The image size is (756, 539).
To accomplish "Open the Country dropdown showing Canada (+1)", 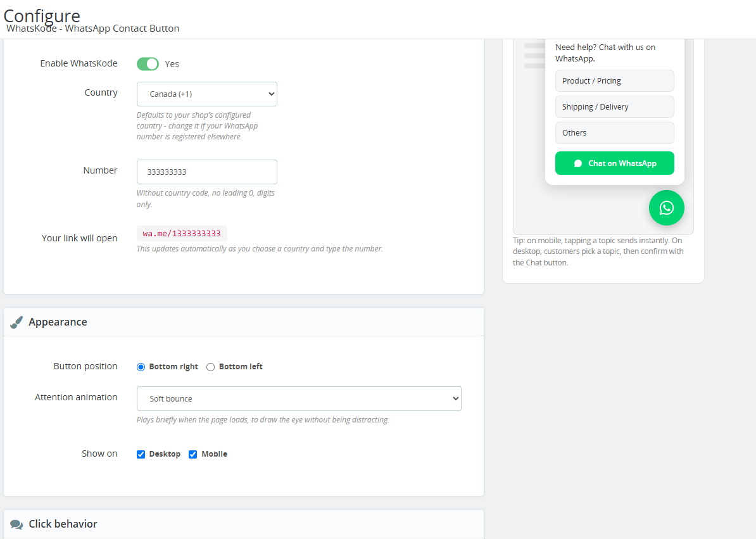I will [x=207, y=94].
